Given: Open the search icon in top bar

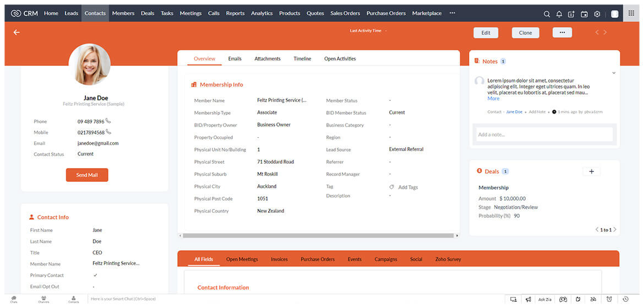Looking at the screenshot, I should coord(547,14).
